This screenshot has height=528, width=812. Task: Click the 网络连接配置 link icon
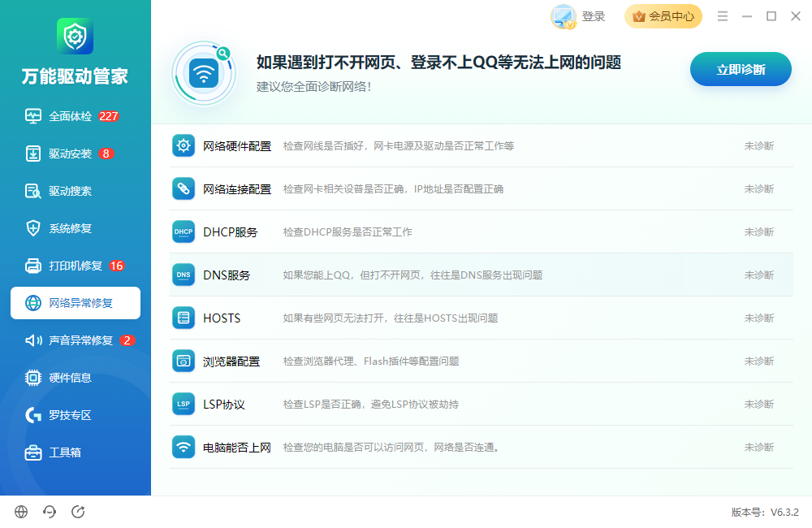tap(184, 188)
